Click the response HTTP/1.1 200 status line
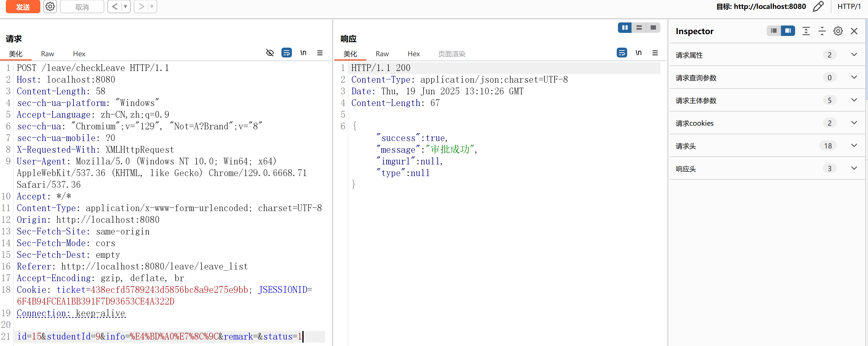868x346 pixels. point(381,68)
